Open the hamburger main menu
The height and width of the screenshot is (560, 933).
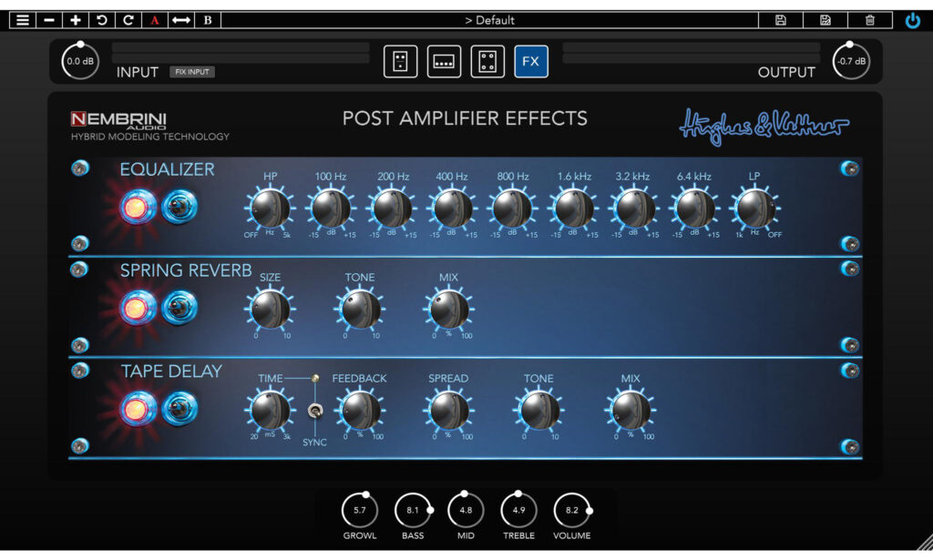click(23, 20)
